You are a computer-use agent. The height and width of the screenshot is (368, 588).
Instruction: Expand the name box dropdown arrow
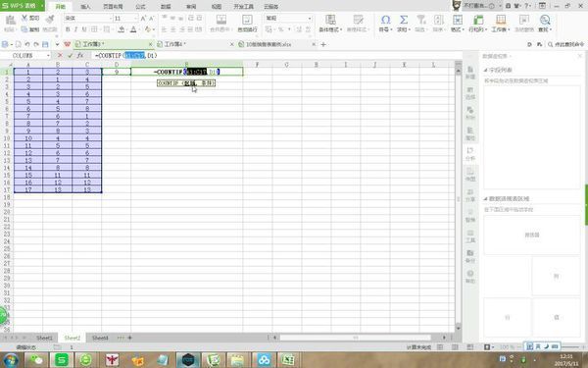[x=48, y=55]
